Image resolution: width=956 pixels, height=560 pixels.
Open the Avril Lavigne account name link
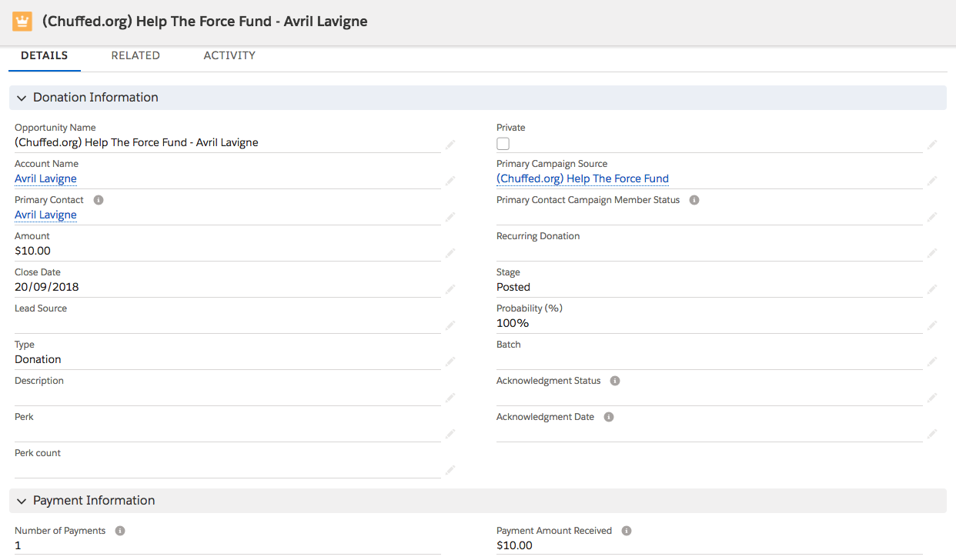[x=45, y=178]
